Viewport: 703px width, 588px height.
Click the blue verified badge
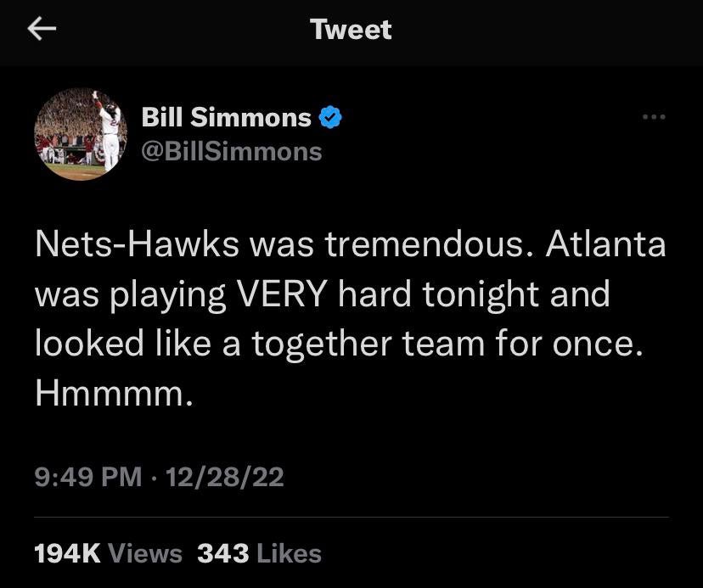330,118
